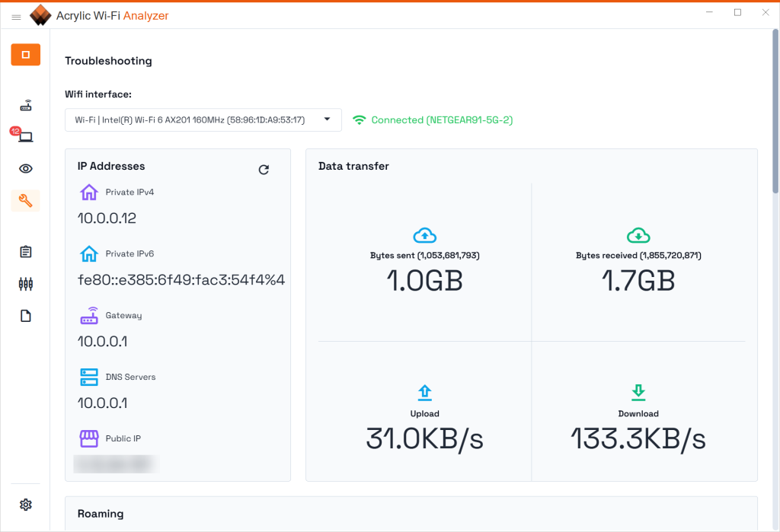Click the Roaming section heading

pos(101,514)
